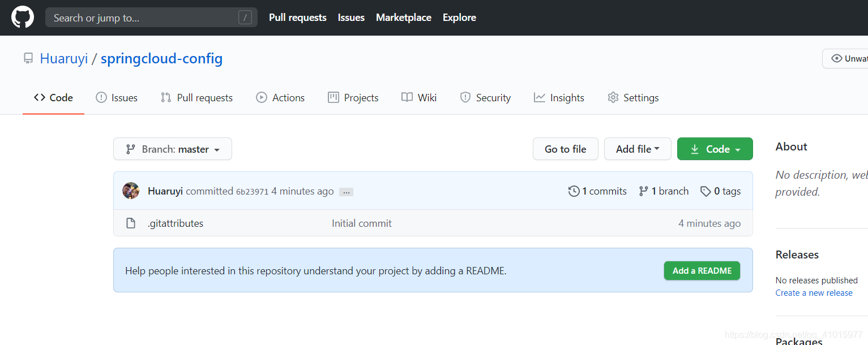
Task: Open the Wiki tab
Action: (419, 97)
